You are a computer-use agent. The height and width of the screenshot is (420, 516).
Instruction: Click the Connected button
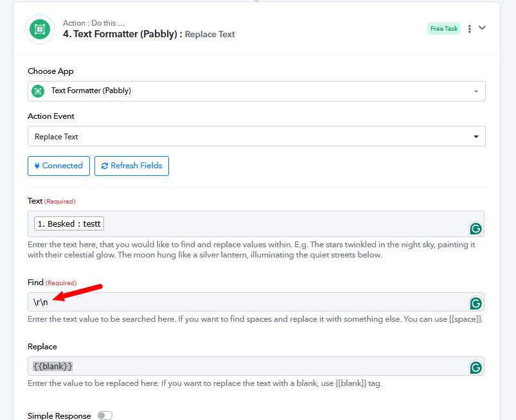(x=58, y=166)
